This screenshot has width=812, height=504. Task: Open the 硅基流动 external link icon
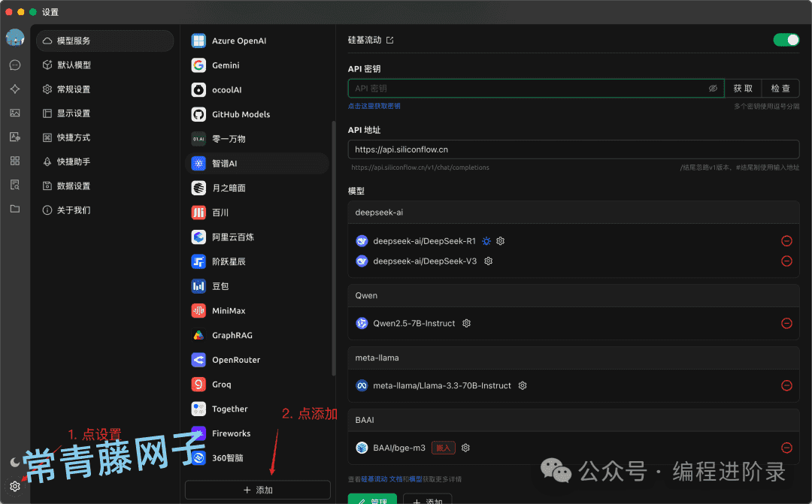390,40
